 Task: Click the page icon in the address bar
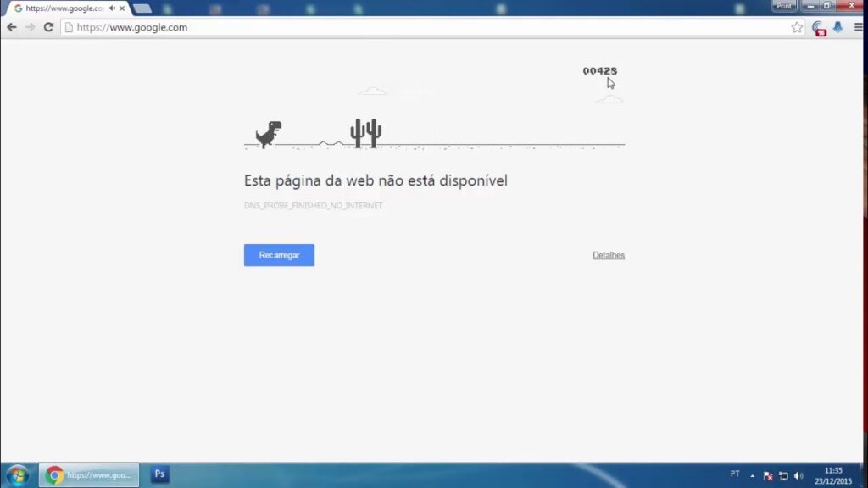point(69,27)
